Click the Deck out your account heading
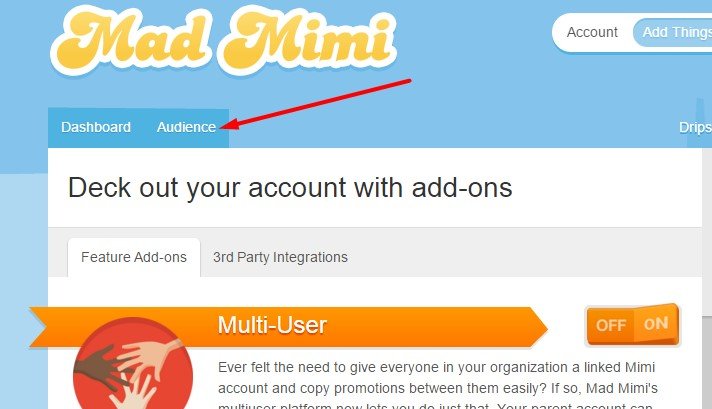The height and width of the screenshot is (409, 712). pos(290,187)
